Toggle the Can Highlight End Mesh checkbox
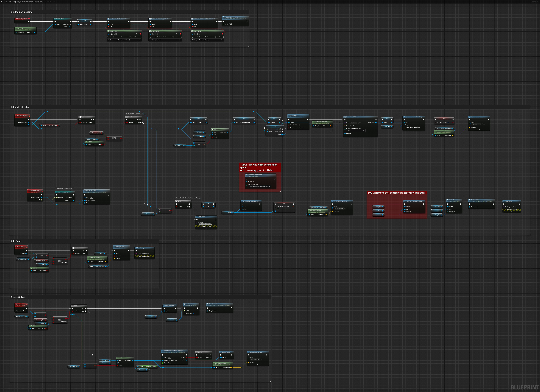Viewport: 540px width, 392px height. click(278, 208)
